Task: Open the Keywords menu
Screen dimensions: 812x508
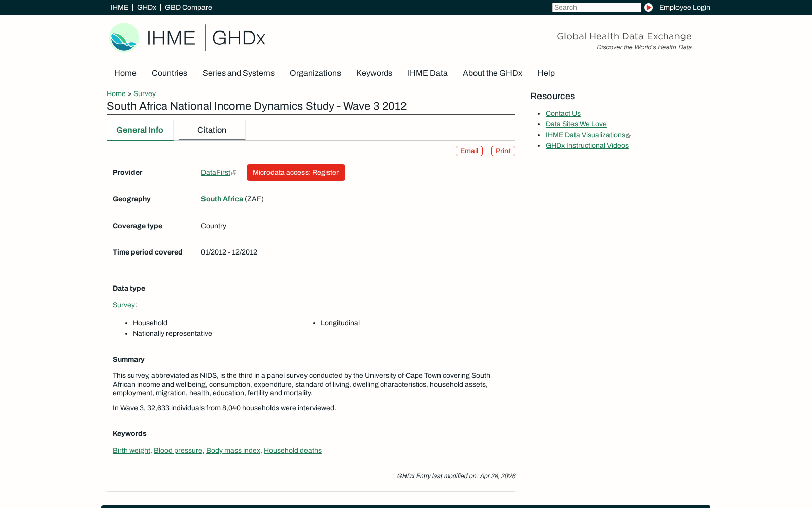Action: tap(374, 73)
